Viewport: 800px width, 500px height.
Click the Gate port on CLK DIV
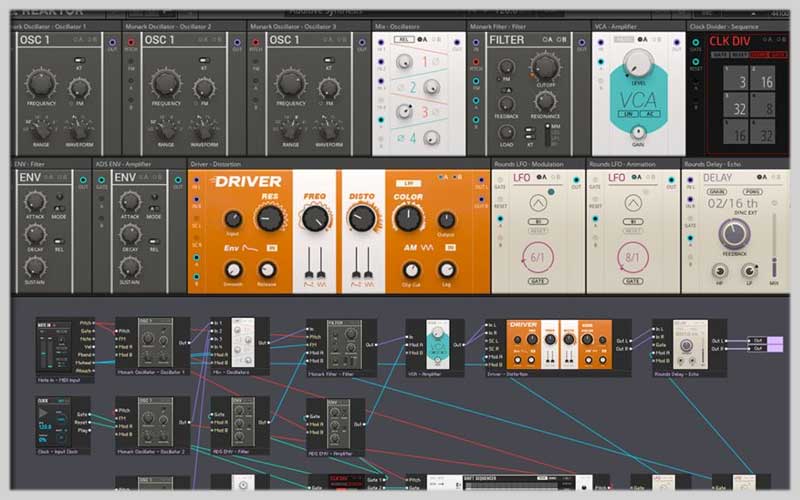(695, 42)
